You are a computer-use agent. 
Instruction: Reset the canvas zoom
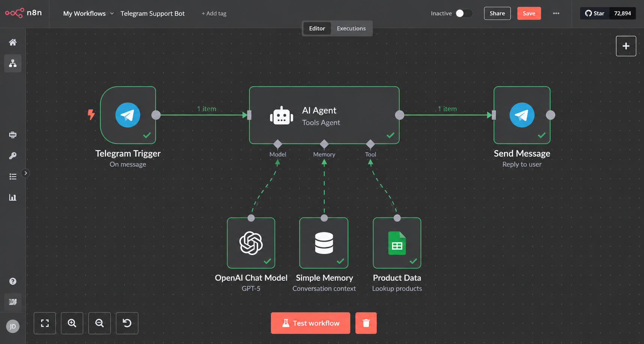(x=127, y=323)
